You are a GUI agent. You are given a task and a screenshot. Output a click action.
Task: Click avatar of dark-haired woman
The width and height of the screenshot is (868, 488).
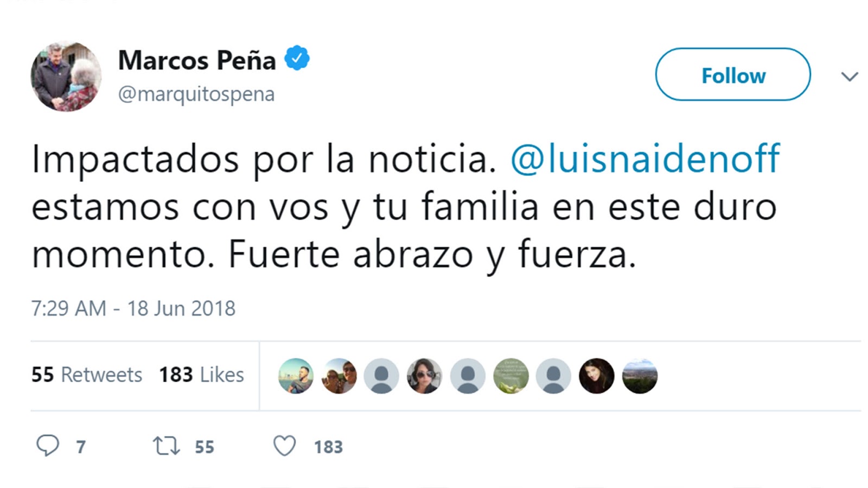pos(596,376)
